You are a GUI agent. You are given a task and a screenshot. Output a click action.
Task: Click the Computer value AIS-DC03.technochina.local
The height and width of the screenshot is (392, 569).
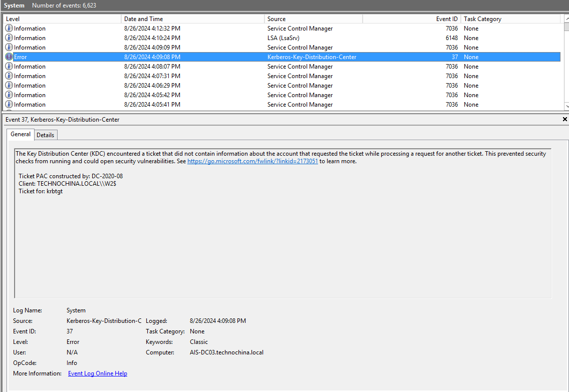pos(226,352)
